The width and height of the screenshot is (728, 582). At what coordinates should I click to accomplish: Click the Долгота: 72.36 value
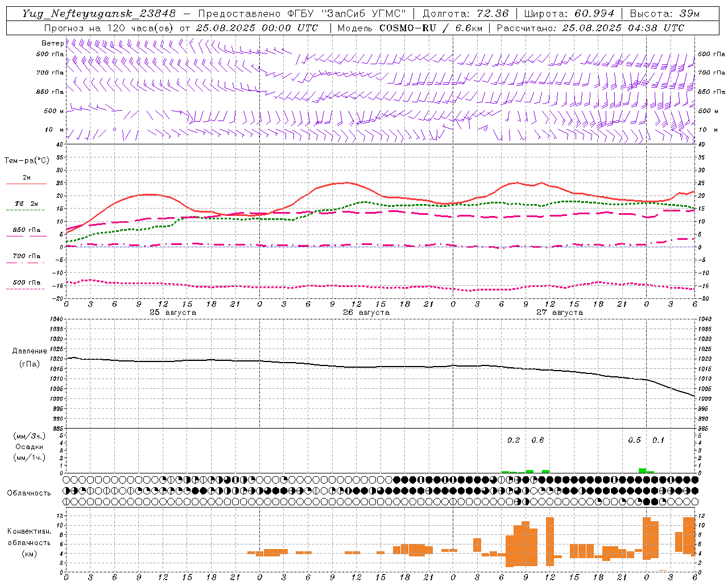pos(465,14)
